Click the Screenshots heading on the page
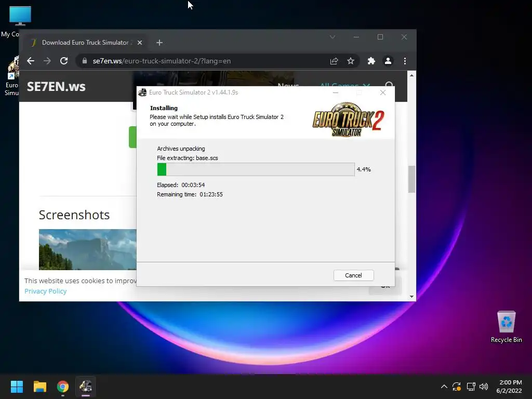This screenshot has width=532, height=399. [x=74, y=215]
